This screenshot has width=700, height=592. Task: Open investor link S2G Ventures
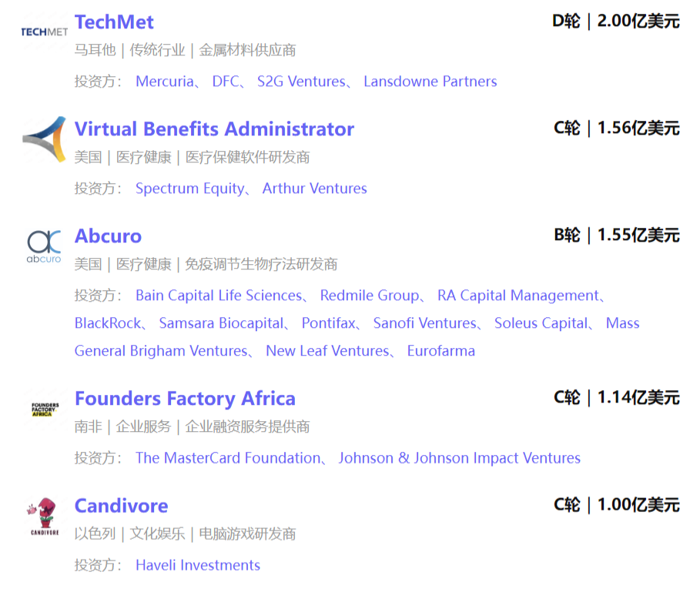click(301, 81)
